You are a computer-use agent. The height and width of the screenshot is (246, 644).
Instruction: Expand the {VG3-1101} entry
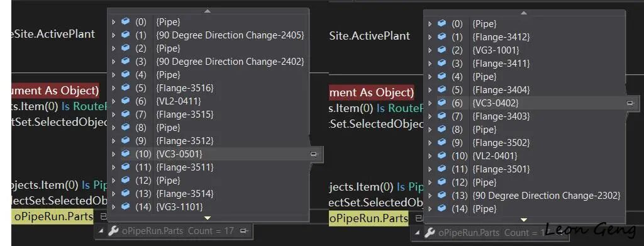click(114, 206)
